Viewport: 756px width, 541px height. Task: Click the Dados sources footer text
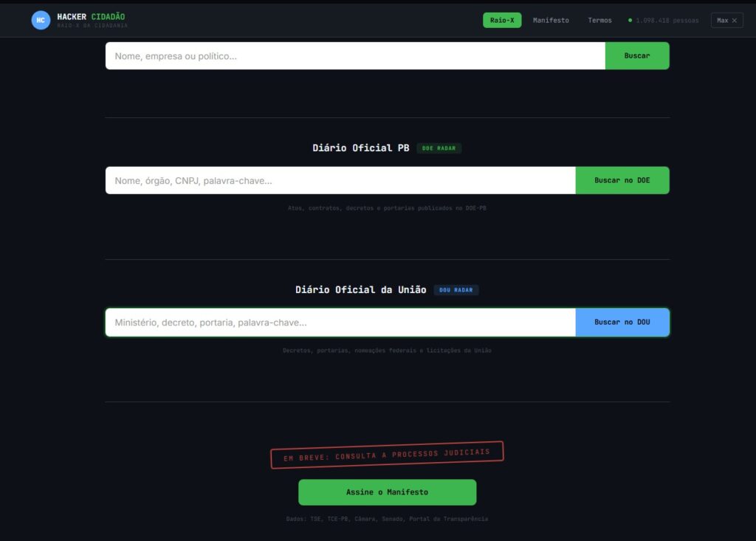pyautogui.click(x=387, y=519)
